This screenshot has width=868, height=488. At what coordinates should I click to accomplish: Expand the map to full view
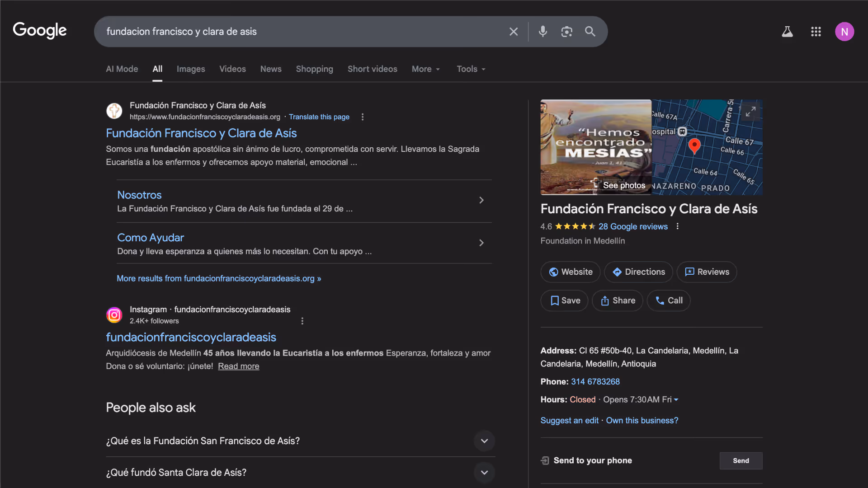coord(750,111)
